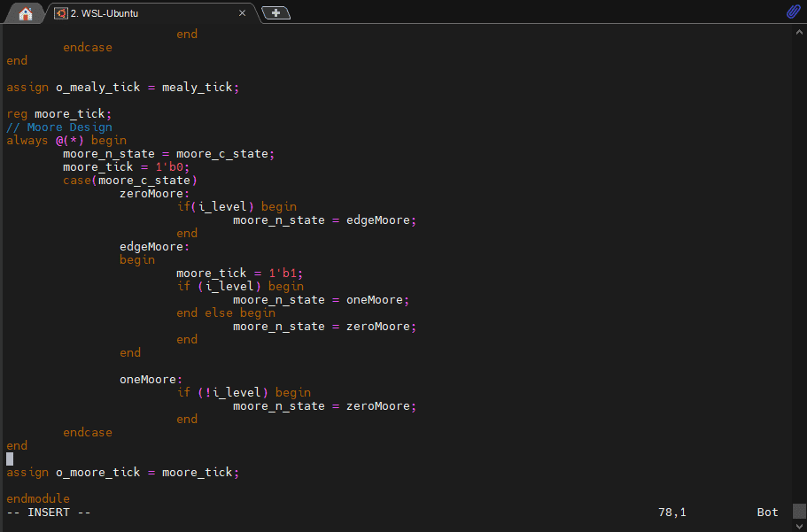The image size is (807, 532).
Task: Open a new tab with the plus button
Action: click(x=275, y=13)
